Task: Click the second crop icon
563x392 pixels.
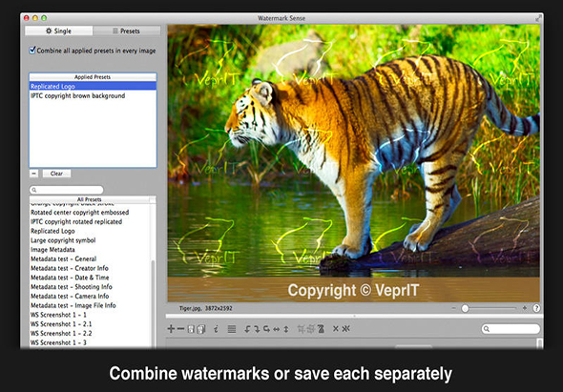Action: click(310, 329)
